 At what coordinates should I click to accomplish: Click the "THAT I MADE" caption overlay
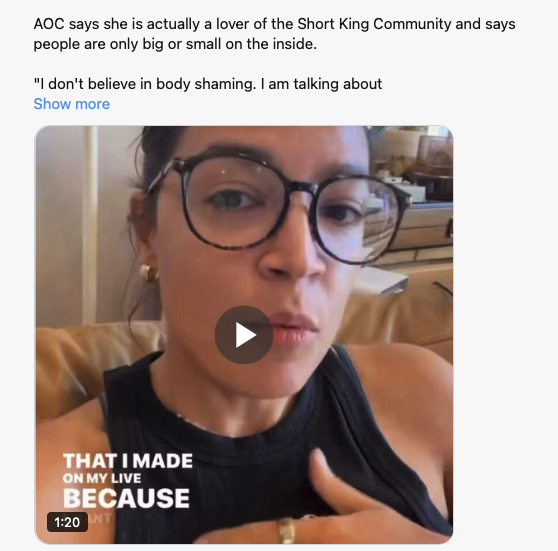(128, 461)
